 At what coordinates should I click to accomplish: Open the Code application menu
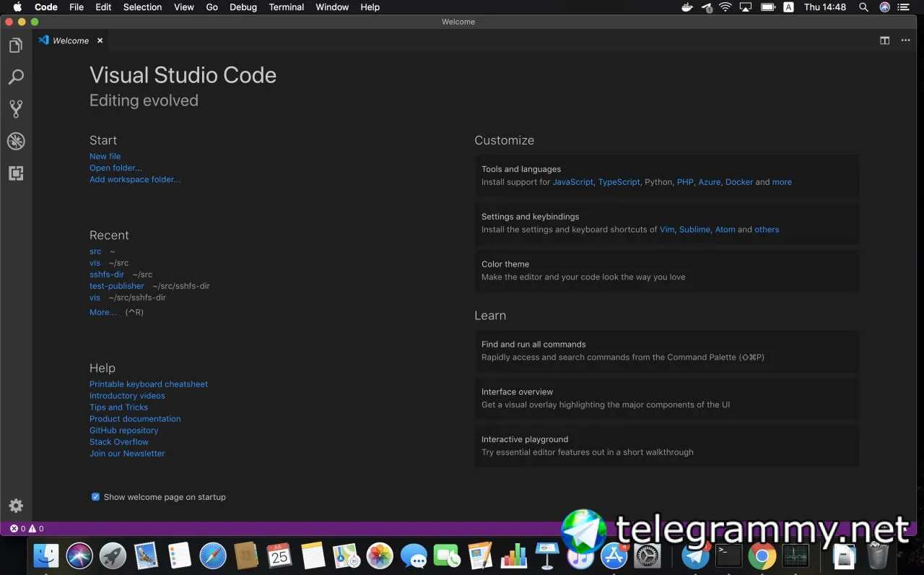(46, 7)
